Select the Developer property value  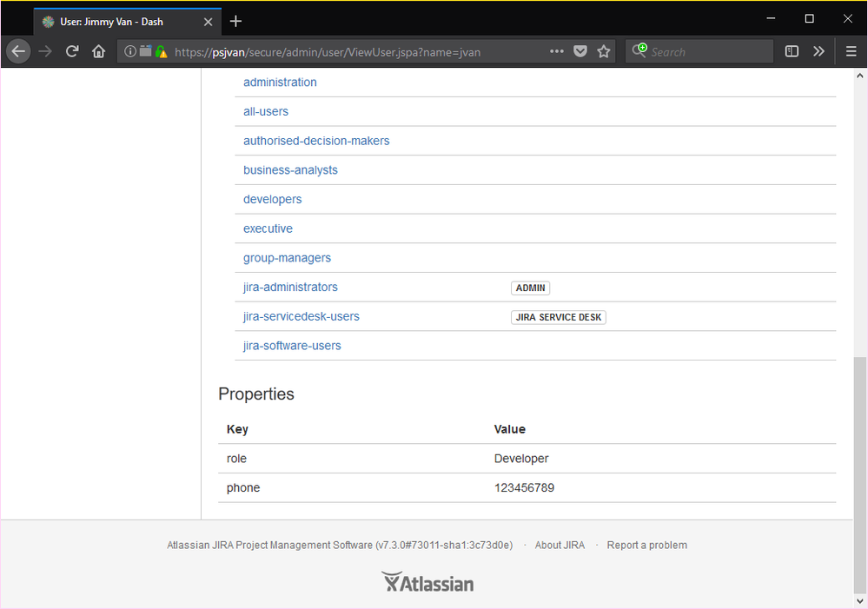(521, 459)
